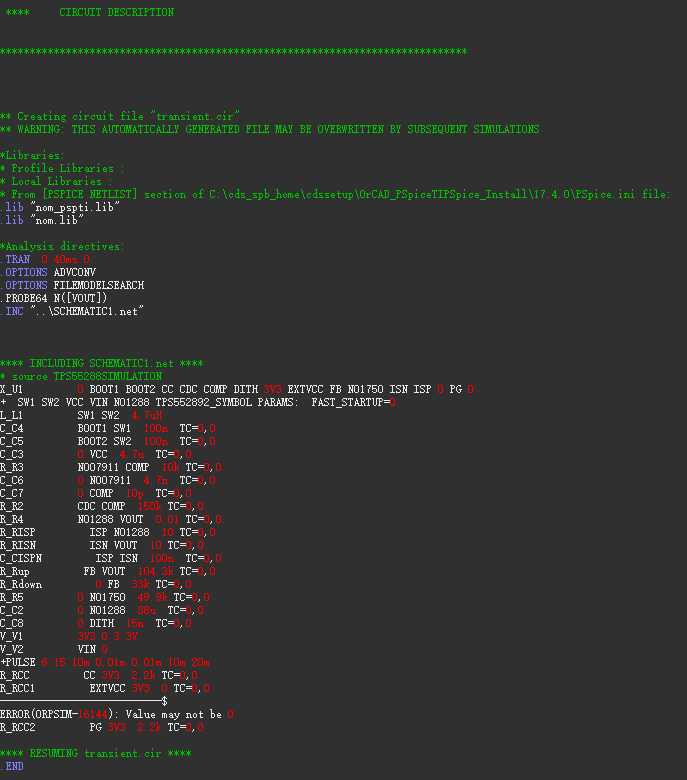Click the .TRAN 0 40ms 0 directive
Image resolution: width=687 pixels, height=780 pixels.
click(45, 259)
